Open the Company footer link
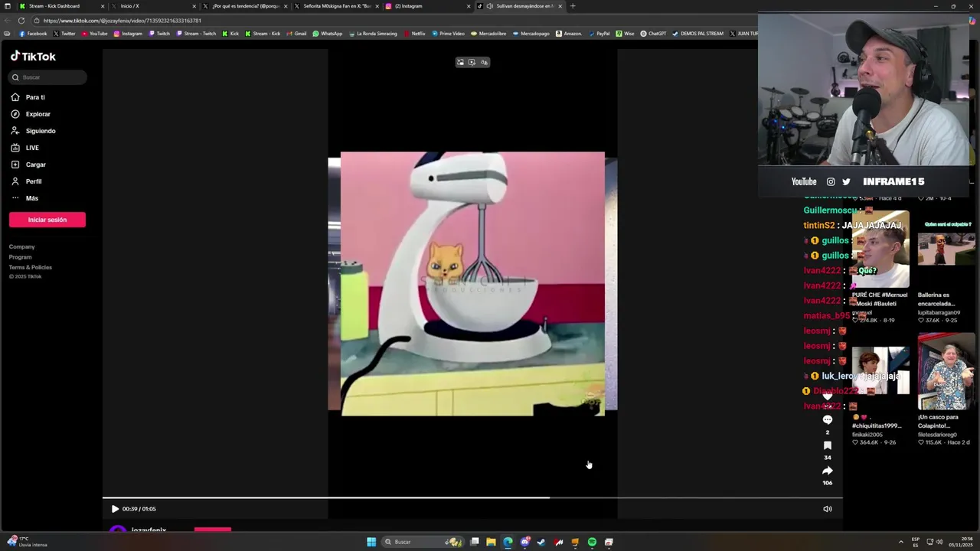980x551 pixels. point(21,246)
